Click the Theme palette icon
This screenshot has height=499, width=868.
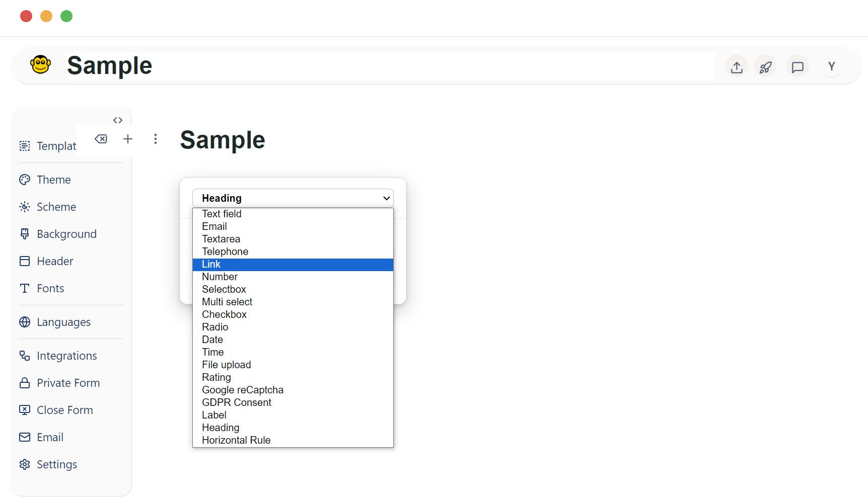[25, 180]
